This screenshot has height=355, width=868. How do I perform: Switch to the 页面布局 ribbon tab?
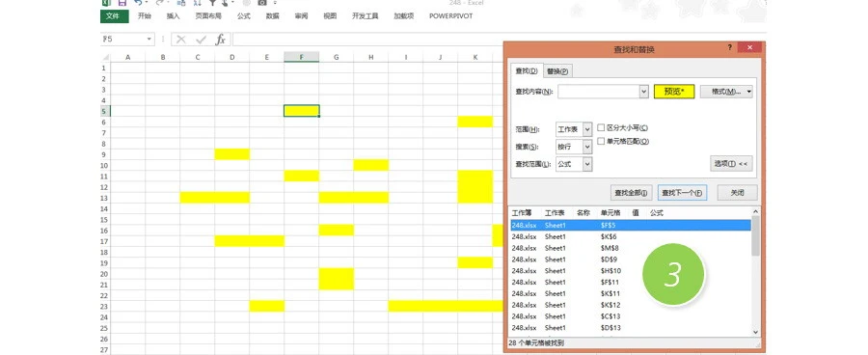click(x=208, y=16)
